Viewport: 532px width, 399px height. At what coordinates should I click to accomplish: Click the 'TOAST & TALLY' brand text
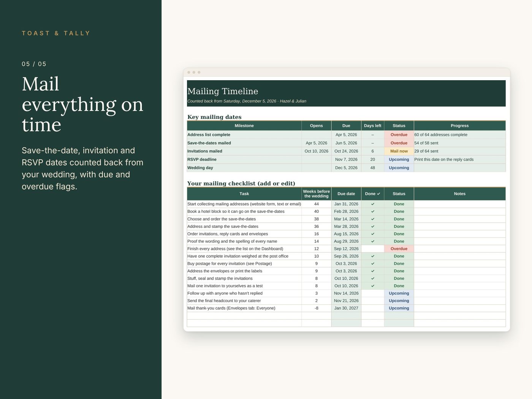pos(56,33)
